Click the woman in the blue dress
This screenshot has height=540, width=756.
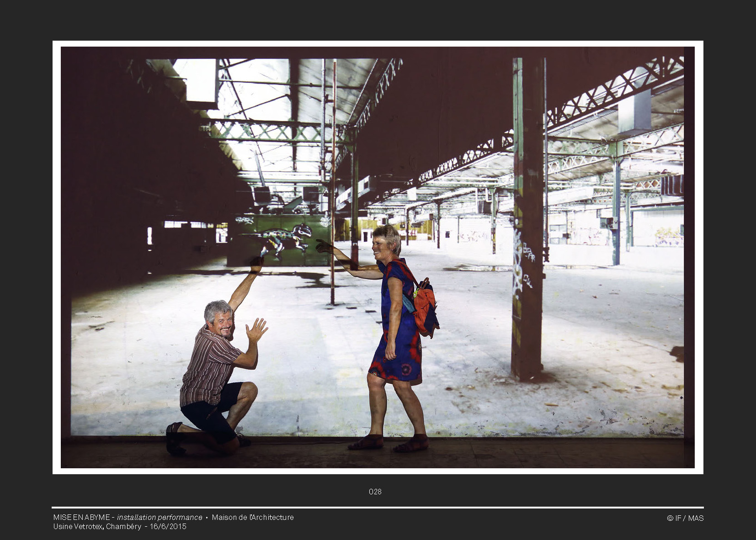coord(397,329)
